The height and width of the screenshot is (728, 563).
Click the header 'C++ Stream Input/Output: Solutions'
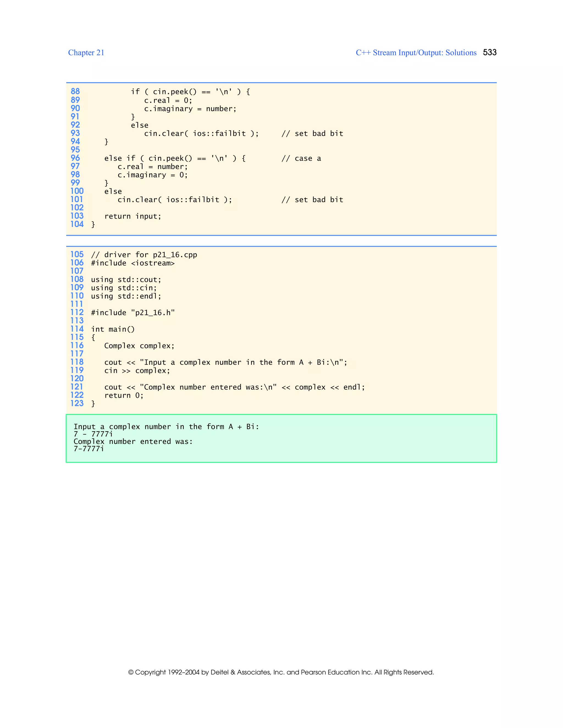coord(416,53)
